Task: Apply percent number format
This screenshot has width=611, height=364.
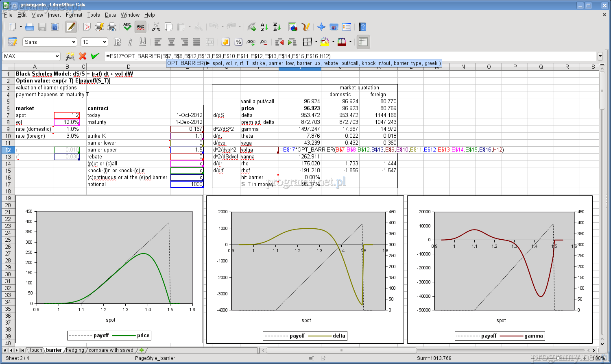Action: (238, 42)
